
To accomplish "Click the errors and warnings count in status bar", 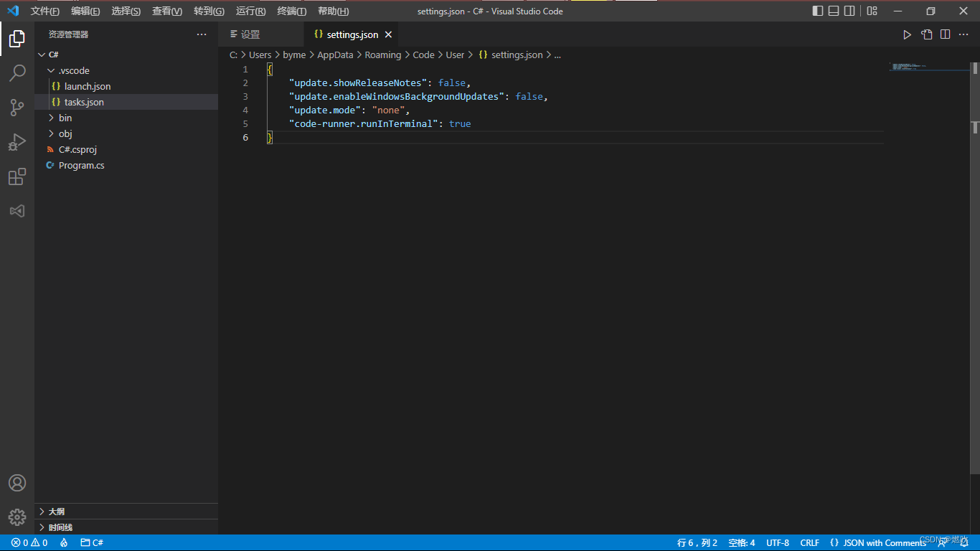I will coord(29,543).
